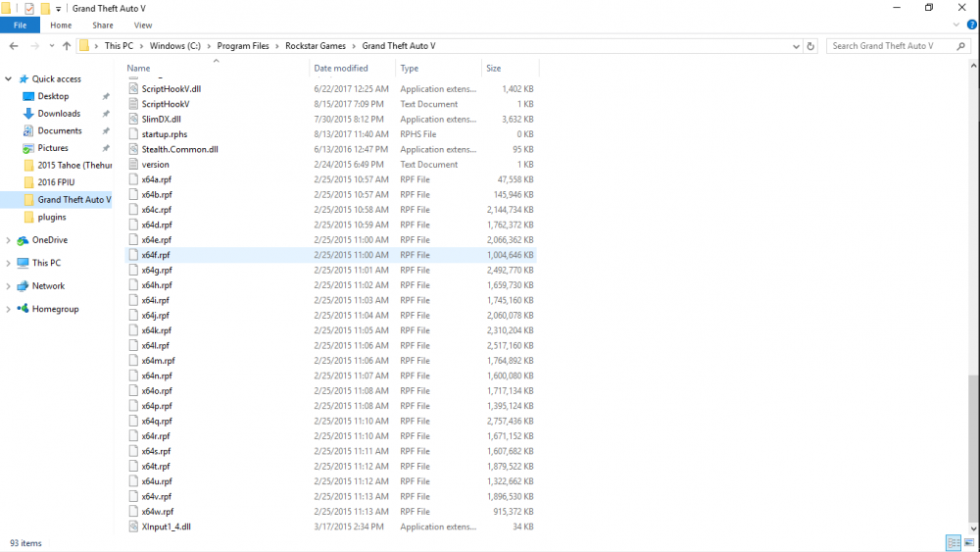Select the x64c.rpf file name

[156, 210]
